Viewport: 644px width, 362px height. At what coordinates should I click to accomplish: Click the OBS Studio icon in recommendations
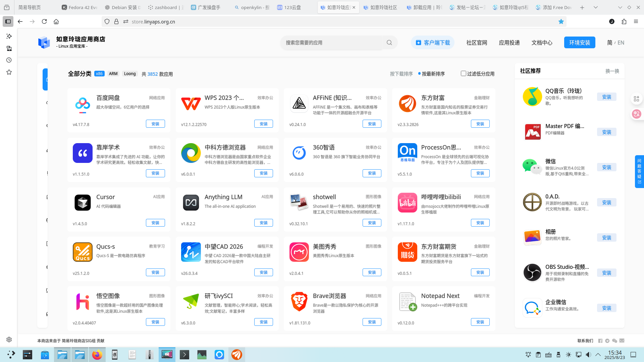coord(532,273)
